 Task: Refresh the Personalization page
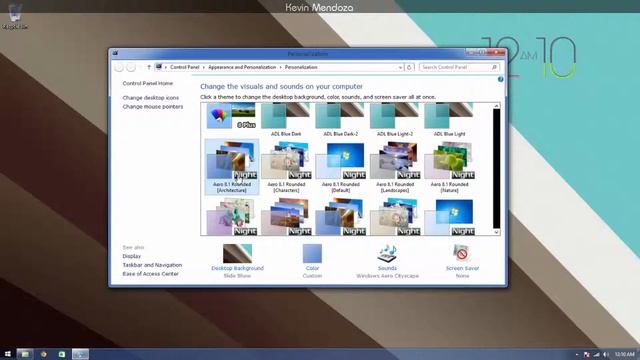click(x=409, y=67)
